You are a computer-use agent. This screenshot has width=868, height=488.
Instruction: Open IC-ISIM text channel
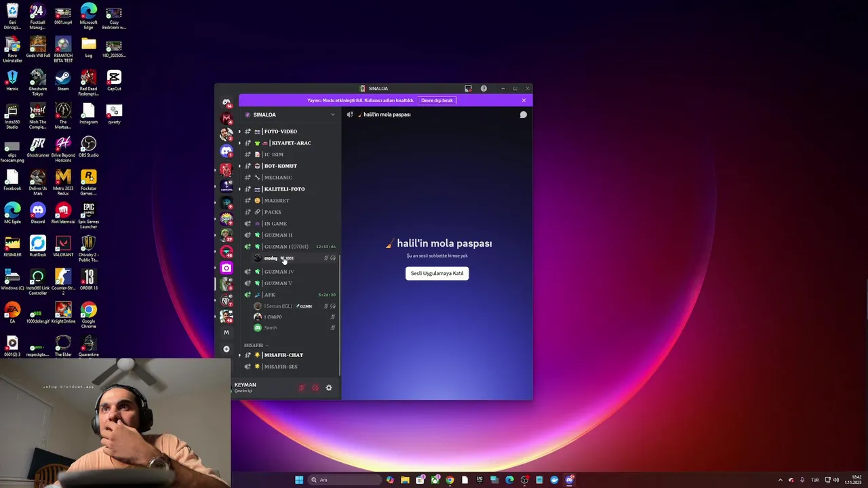point(288,155)
